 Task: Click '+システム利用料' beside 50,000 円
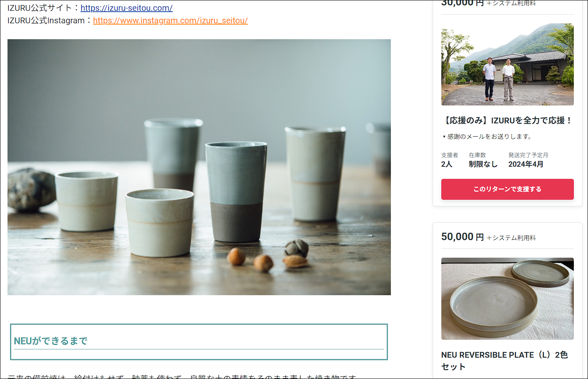pyautogui.click(x=511, y=238)
